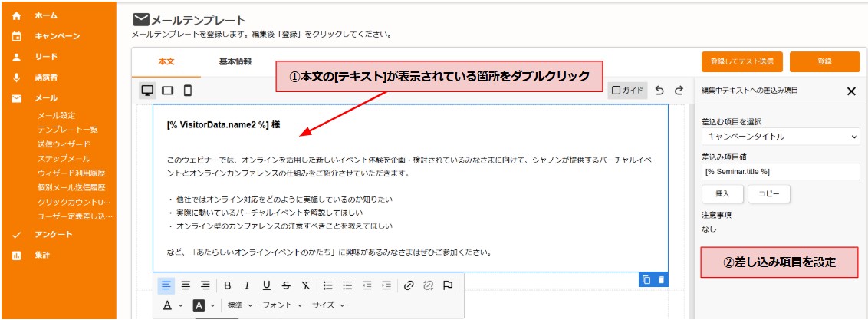Toggle bold formatting

(x=228, y=285)
